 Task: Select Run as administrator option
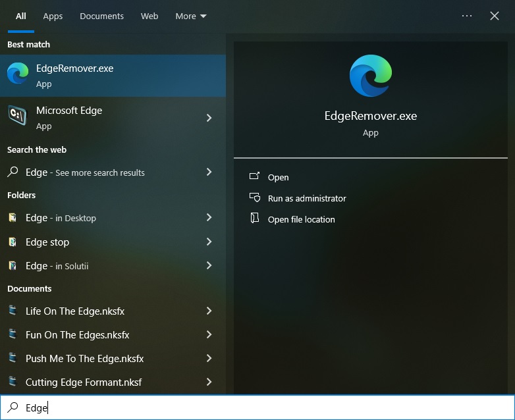point(306,198)
